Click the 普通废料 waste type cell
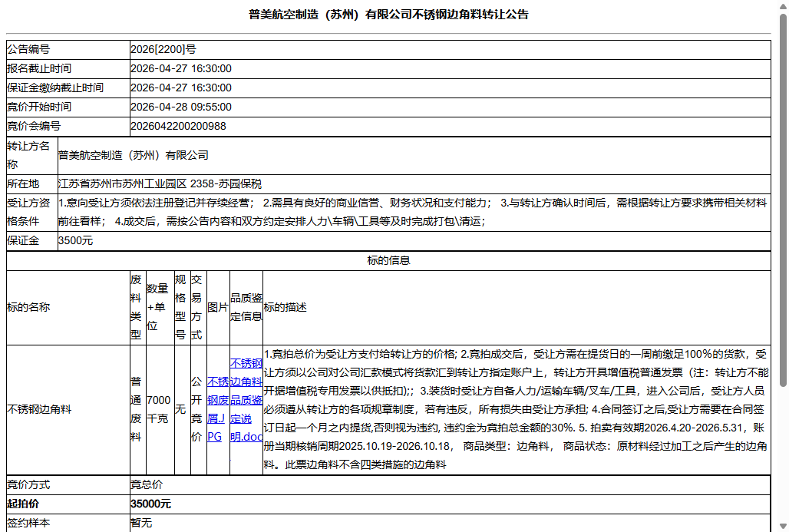Image resolution: width=789 pixels, height=532 pixels. (x=137, y=409)
